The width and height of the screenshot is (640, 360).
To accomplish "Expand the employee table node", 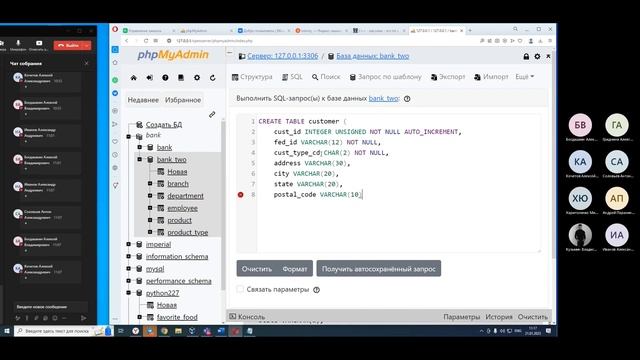I will point(150,208).
